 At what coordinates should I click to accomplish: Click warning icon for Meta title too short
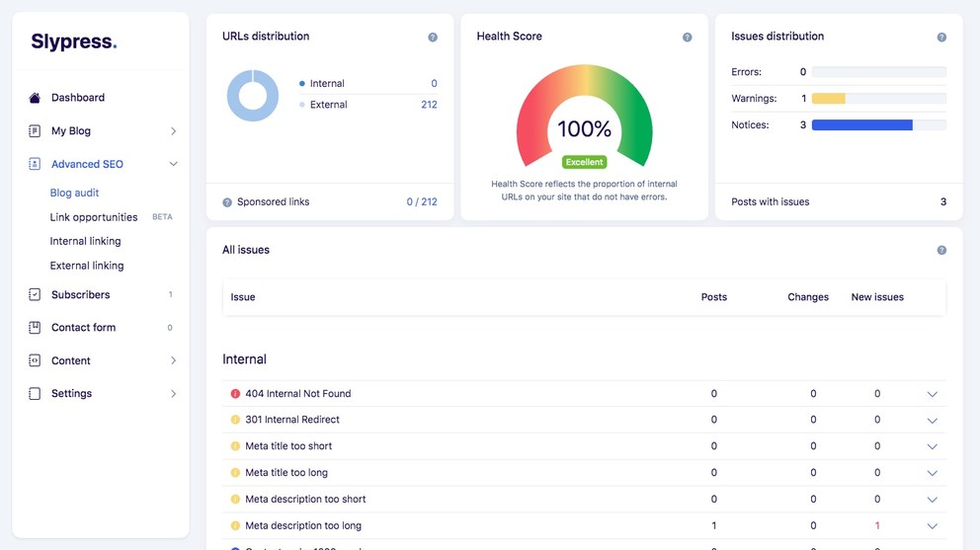(x=235, y=446)
